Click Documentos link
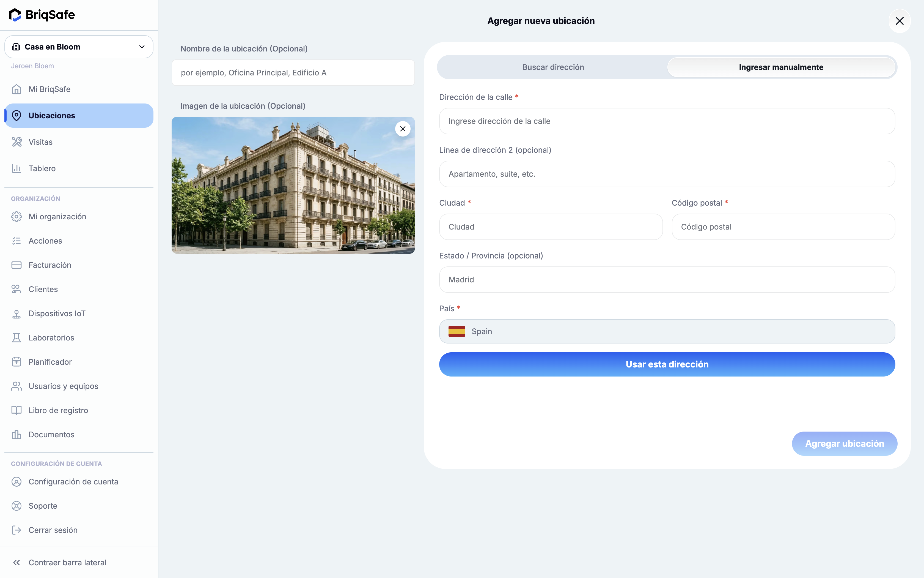Viewport: 924px width, 578px height. click(79, 435)
